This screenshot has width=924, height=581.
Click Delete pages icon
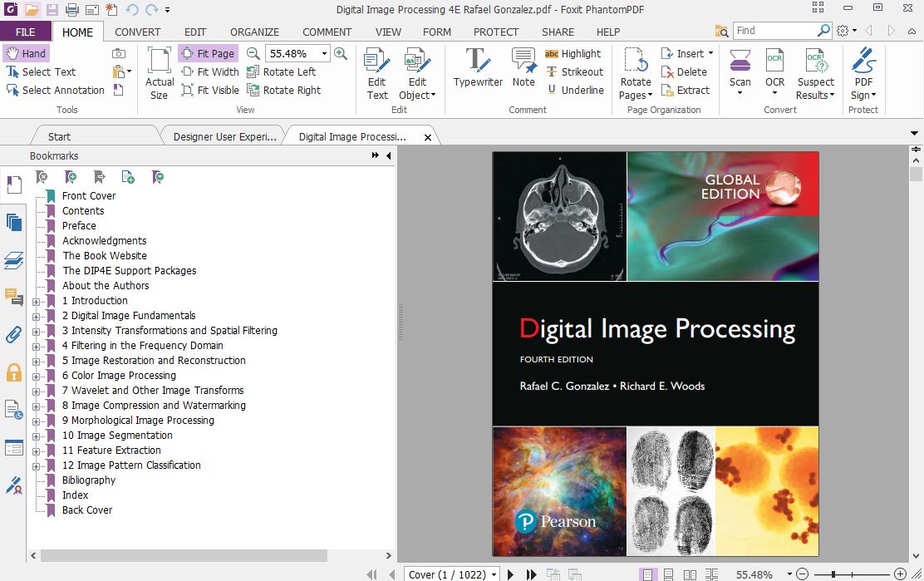684,71
